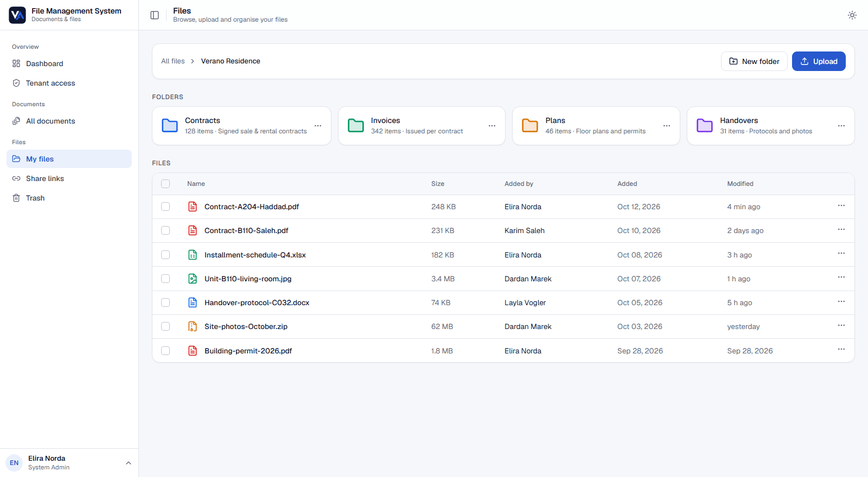
Task: Click the Name column header
Action: 196,184
